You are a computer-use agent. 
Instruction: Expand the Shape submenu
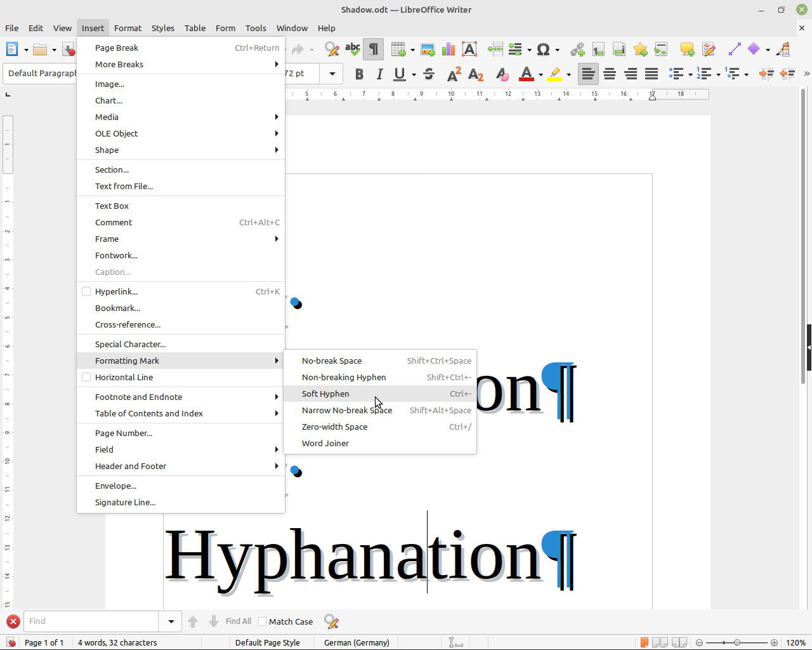[x=181, y=150]
